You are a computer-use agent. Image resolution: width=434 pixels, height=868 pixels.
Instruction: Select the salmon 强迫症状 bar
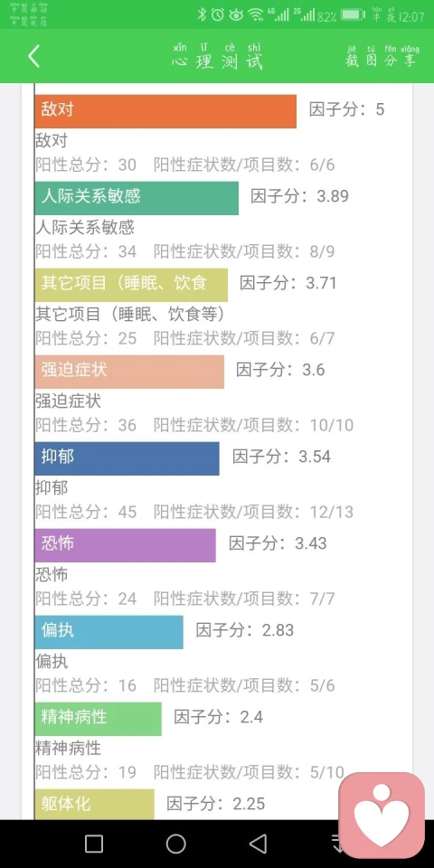coord(129,372)
